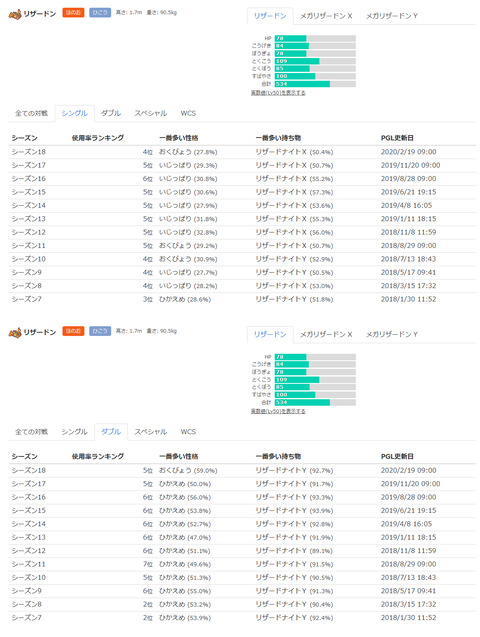Click the いじっぱり (30.8%) cell
Screen dimensions: 480x637
point(188,179)
